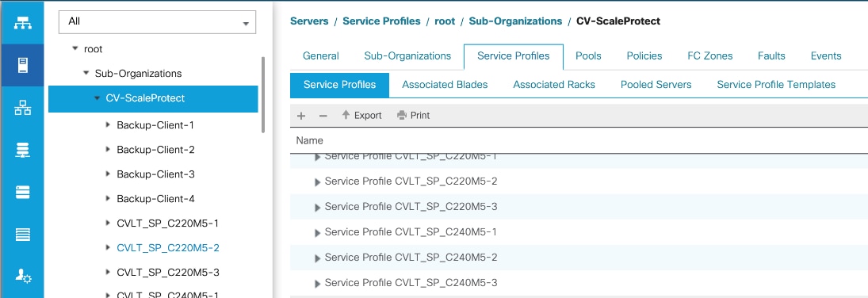The width and height of the screenshot is (868, 298).
Task: Switch to the Pools tab
Action: tap(588, 56)
